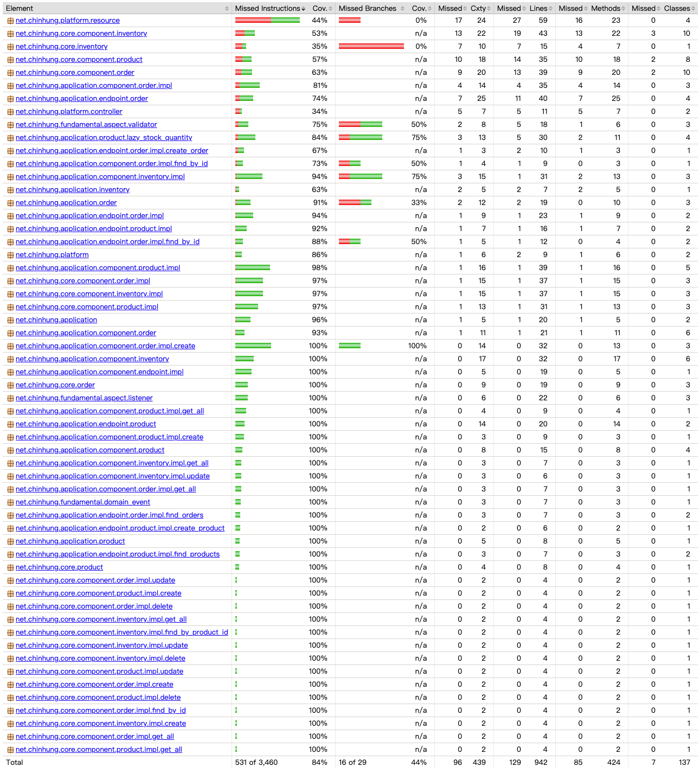This screenshot has width=700, height=773.
Task: Click '531 of 3,460' total instructions cell
Action: coord(256,763)
